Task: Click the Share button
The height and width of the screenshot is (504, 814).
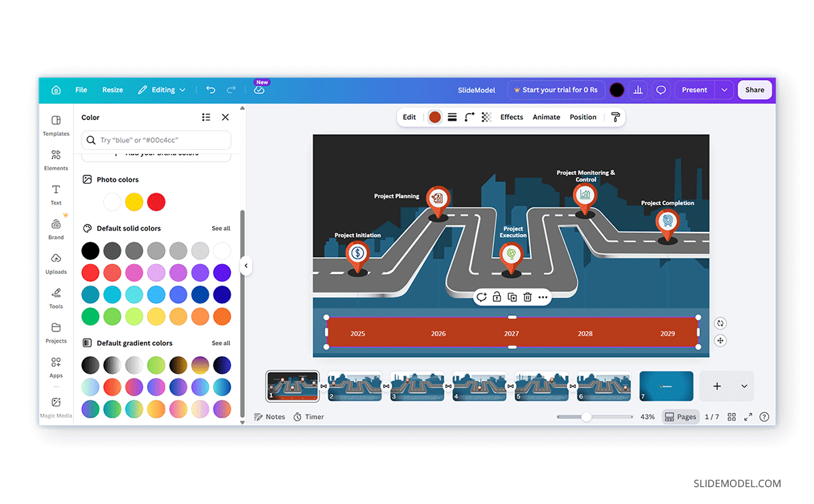Action: click(754, 90)
